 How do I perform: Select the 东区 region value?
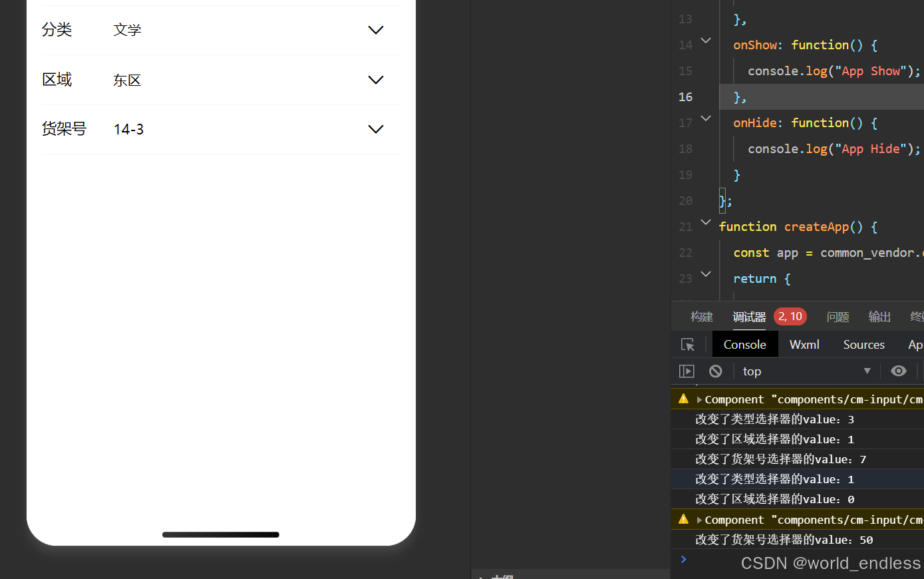click(x=127, y=81)
